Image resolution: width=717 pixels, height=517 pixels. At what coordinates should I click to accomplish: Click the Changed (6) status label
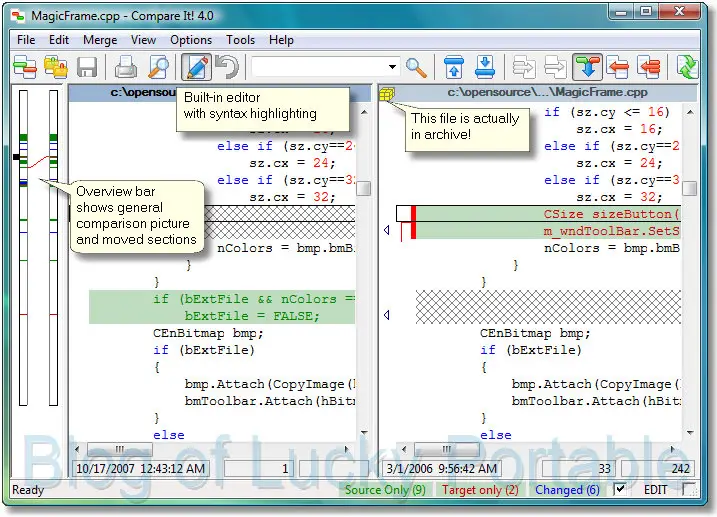click(x=567, y=490)
